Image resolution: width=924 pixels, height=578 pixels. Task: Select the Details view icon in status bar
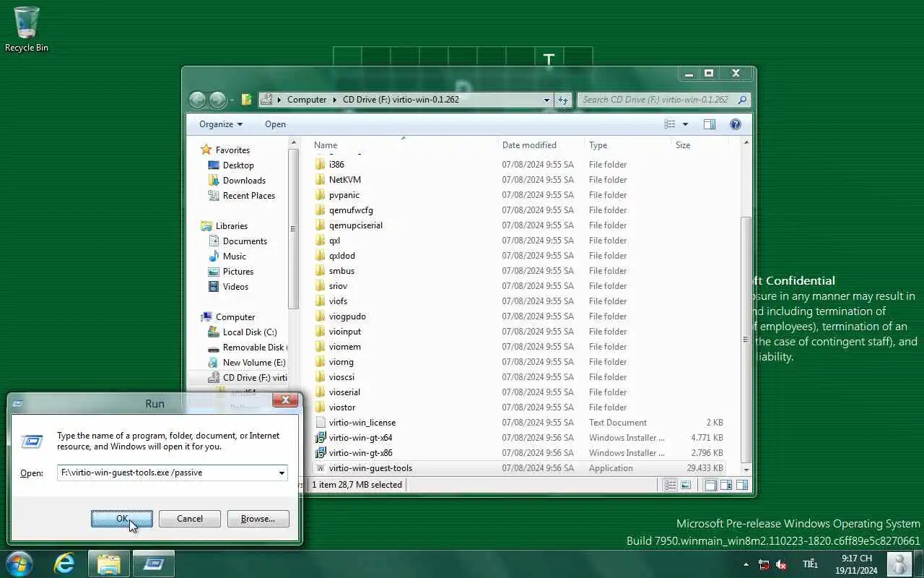point(670,485)
